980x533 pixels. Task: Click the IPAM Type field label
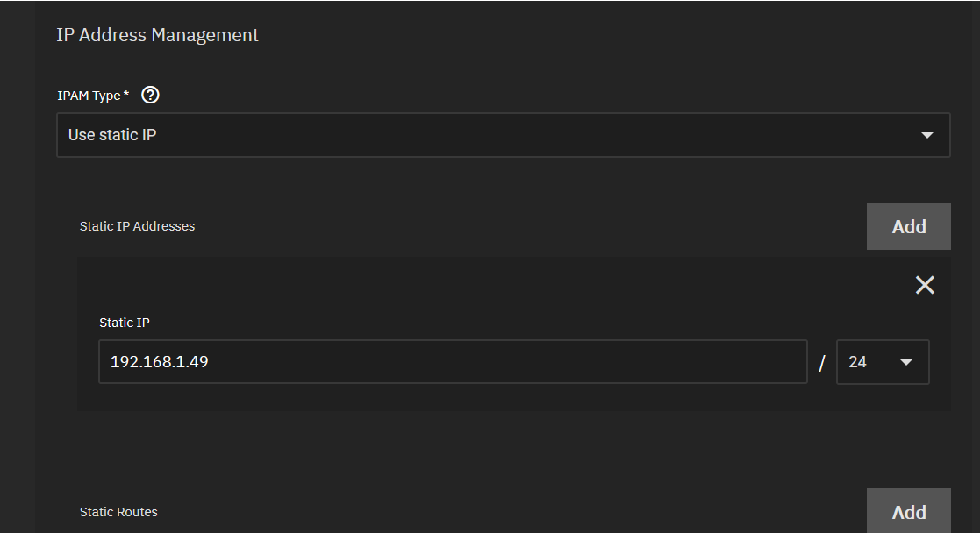pyautogui.click(x=89, y=96)
